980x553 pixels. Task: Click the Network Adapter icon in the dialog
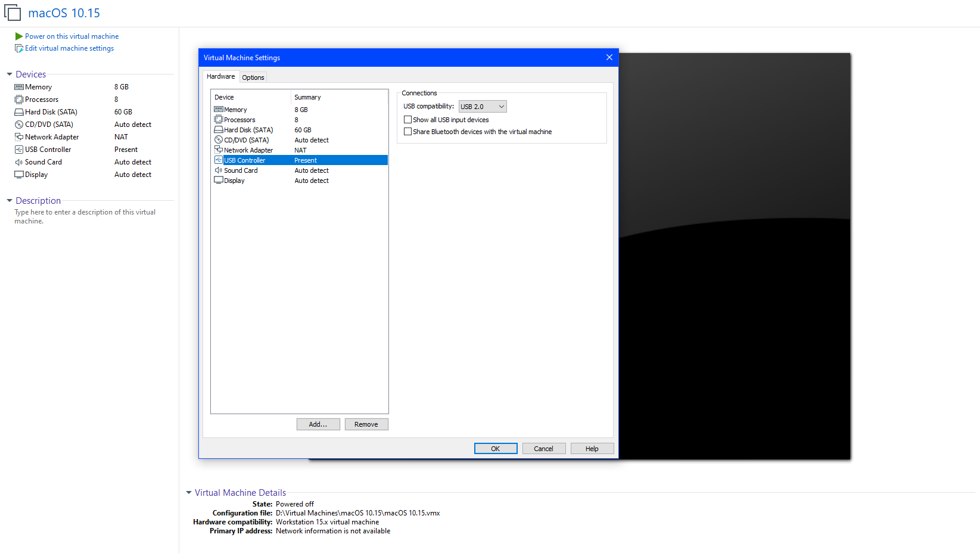tap(219, 150)
